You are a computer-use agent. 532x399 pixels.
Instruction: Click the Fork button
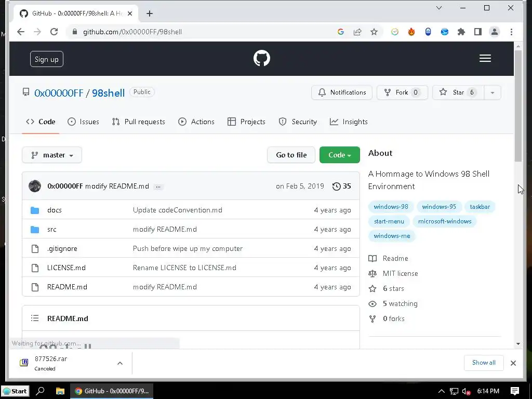tap(402, 92)
